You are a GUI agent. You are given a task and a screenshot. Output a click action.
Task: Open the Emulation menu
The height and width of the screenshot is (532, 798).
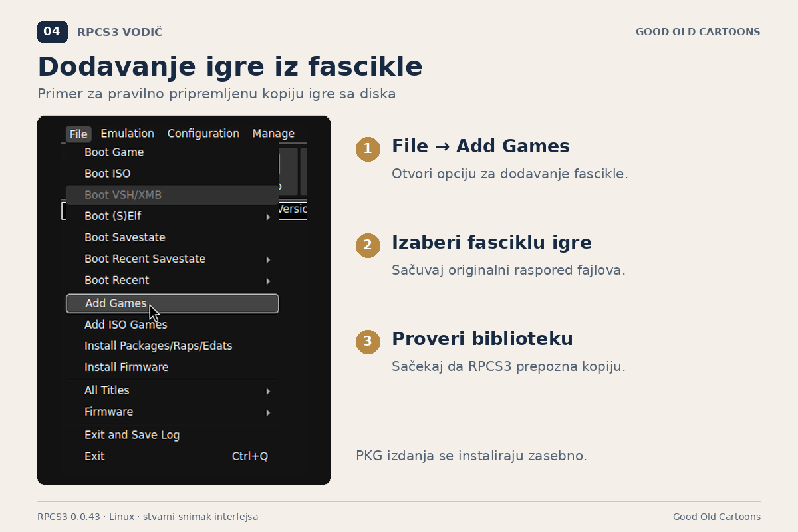128,134
